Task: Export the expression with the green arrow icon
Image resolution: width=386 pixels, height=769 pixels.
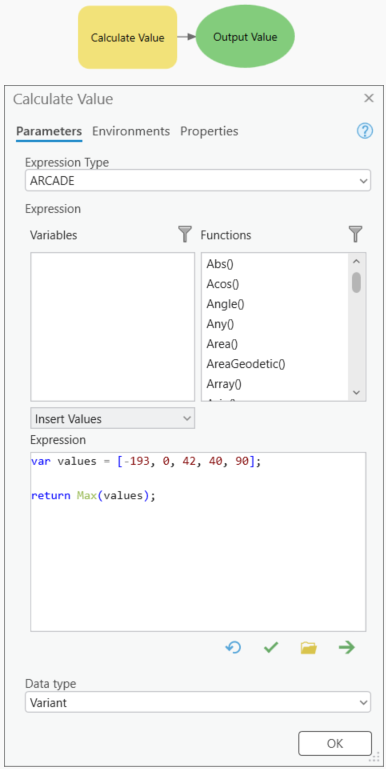Action: click(x=347, y=648)
